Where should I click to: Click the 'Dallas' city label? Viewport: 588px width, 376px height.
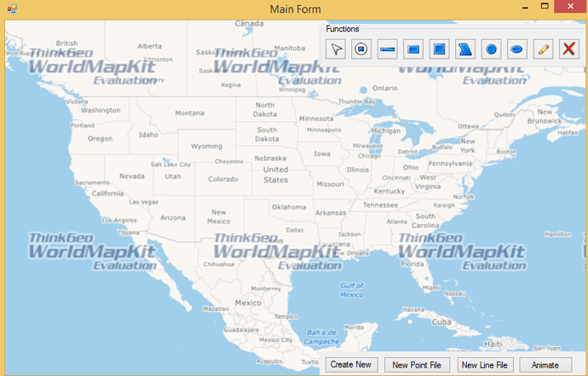click(295, 230)
